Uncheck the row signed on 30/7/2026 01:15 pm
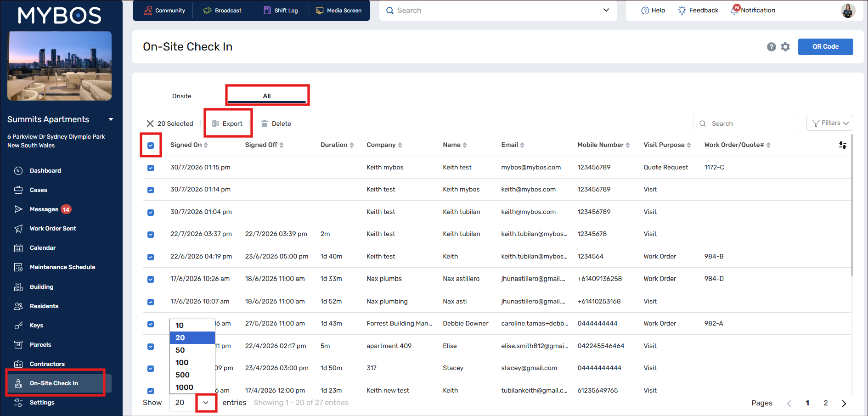 151,168
